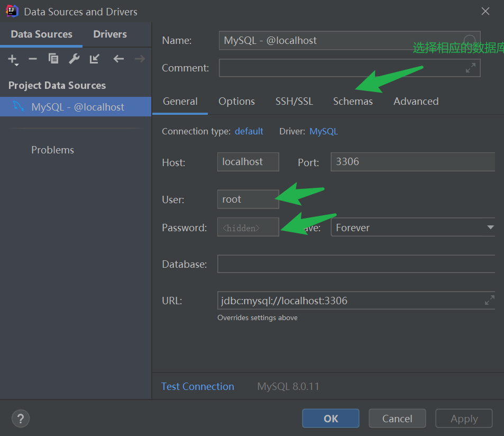Image resolution: width=504 pixels, height=436 pixels.
Task: Focus the User field containing root
Action: tap(248, 199)
